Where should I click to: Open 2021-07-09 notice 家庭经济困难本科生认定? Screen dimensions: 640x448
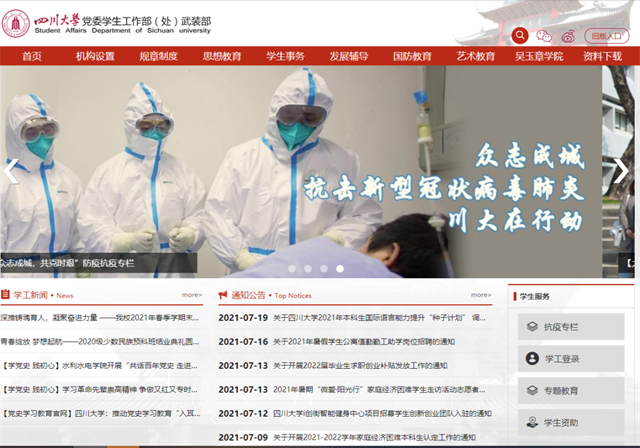[x=374, y=437]
